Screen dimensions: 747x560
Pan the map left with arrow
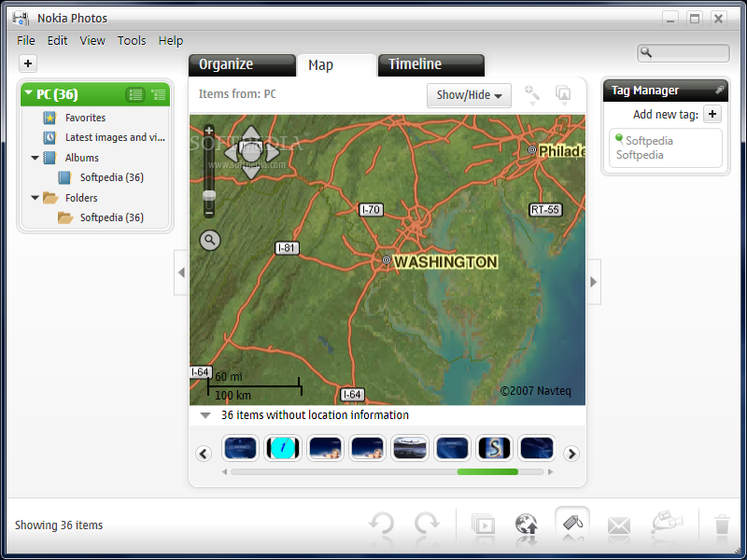(x=231, y=152)
